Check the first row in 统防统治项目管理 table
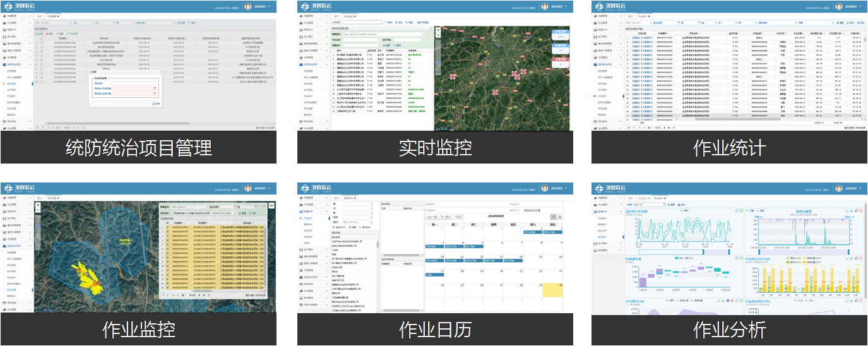868x346 pixels. click(42, 42)
